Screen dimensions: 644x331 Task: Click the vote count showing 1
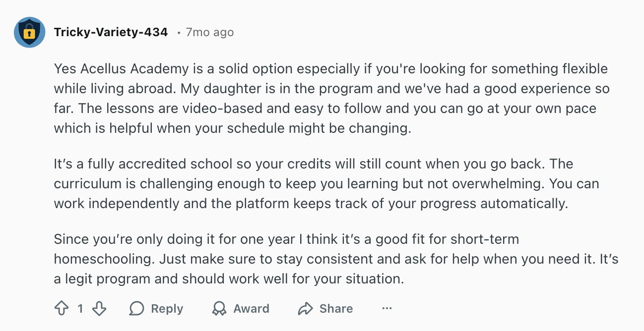pos(81,308)
